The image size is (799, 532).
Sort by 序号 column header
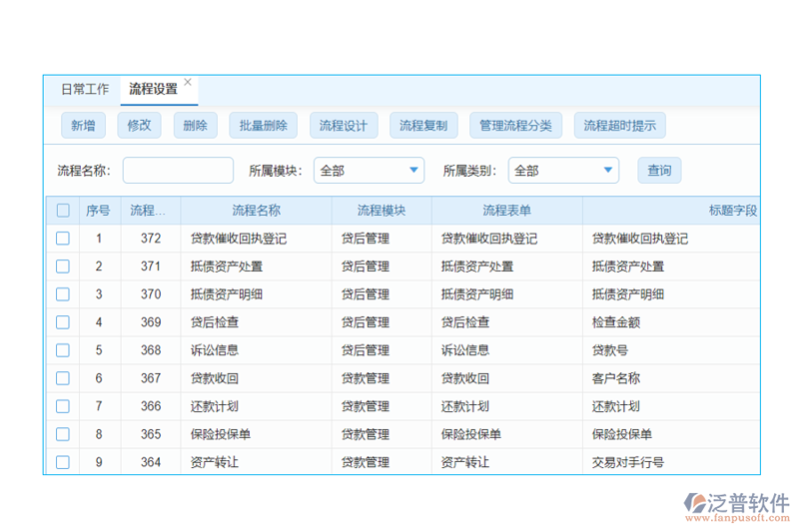[x=100, y=211]
